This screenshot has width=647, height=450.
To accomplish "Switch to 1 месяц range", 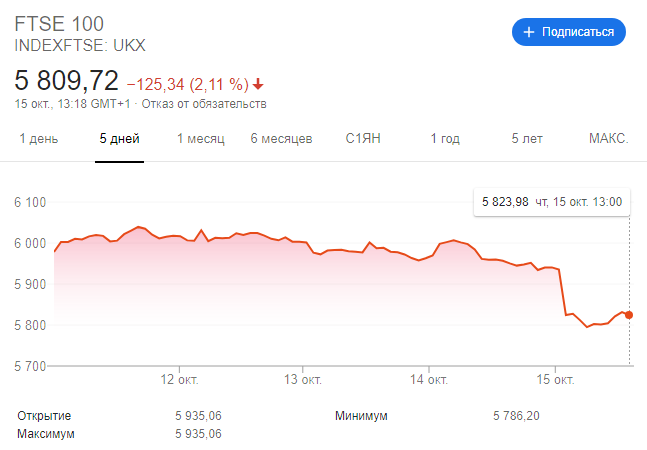I will (201, 139).
